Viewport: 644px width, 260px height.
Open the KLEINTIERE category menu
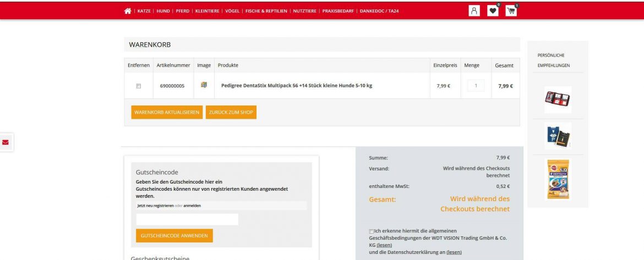pos(207,11)
